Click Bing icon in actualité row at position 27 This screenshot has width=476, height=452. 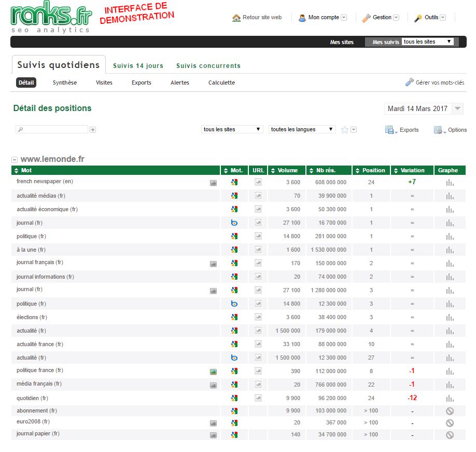click(x=234, y=358)
